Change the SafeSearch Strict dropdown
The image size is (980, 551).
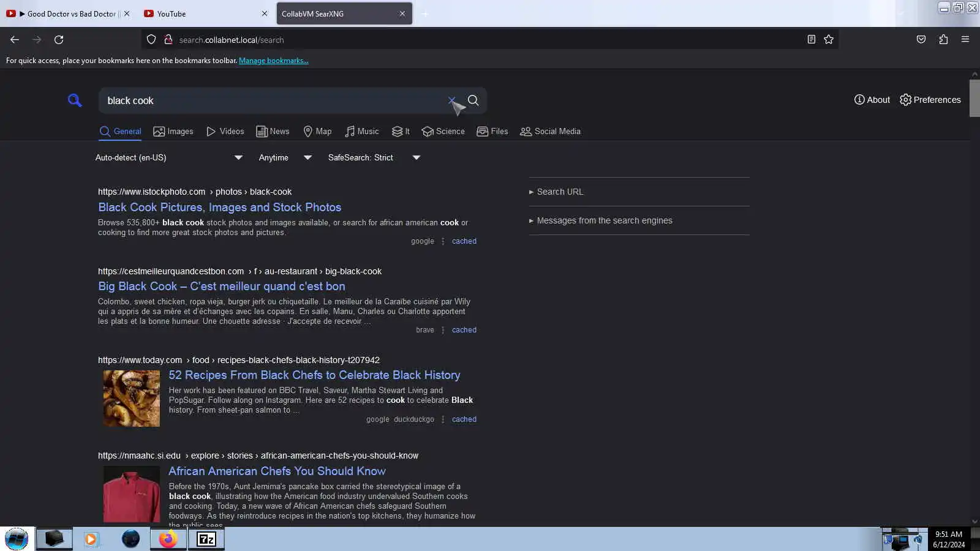(374, 157)
